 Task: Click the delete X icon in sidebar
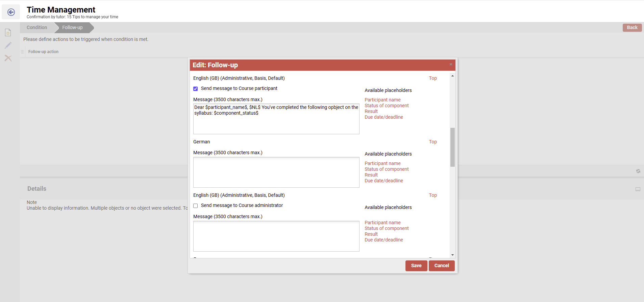(x=8, y=58)
